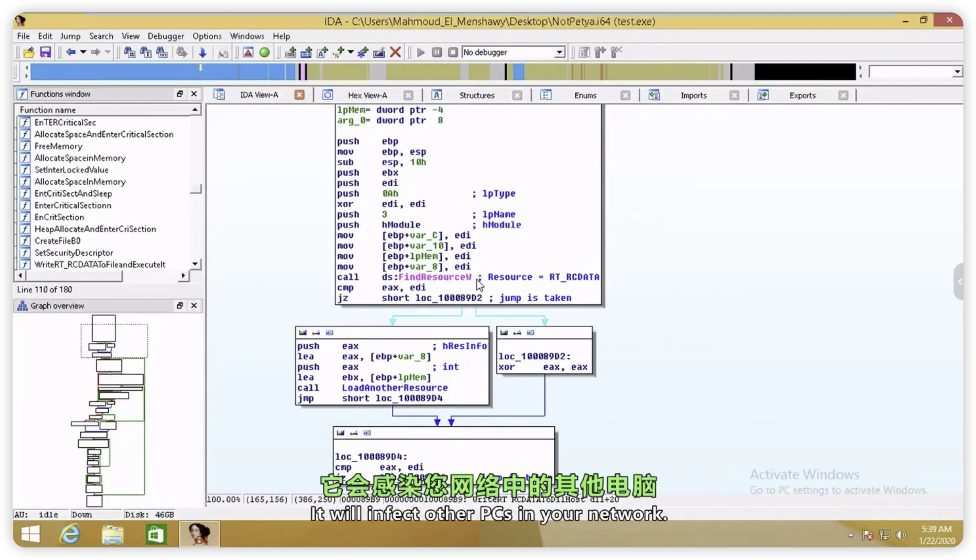Click the green circle toolbar icon

tap(265, 52)
